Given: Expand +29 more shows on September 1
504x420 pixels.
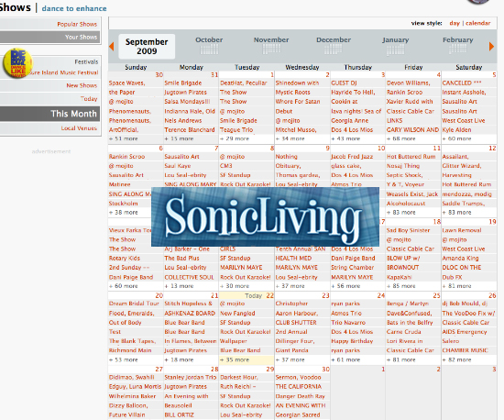Looking at the screenshot, I should 235,138.
